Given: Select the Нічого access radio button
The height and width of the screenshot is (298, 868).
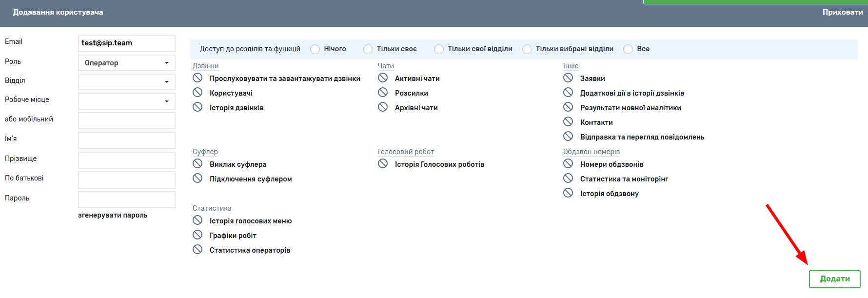Looking at the screenshot, I should pyautogui.click(x=316, y=49).
